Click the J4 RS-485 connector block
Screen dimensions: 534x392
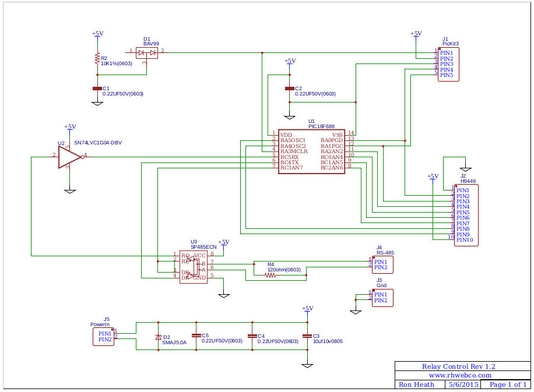[382, 264]
